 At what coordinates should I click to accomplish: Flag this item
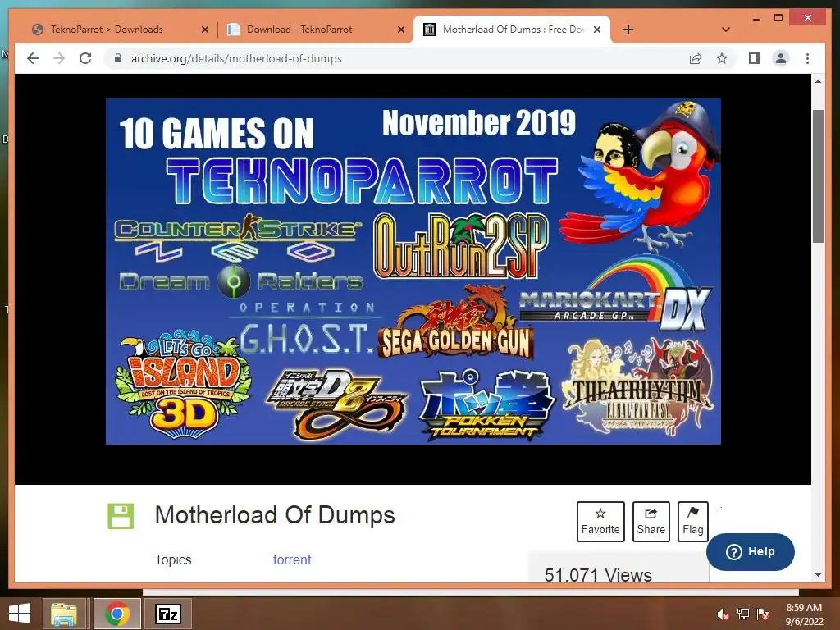[x=692, y=521]
